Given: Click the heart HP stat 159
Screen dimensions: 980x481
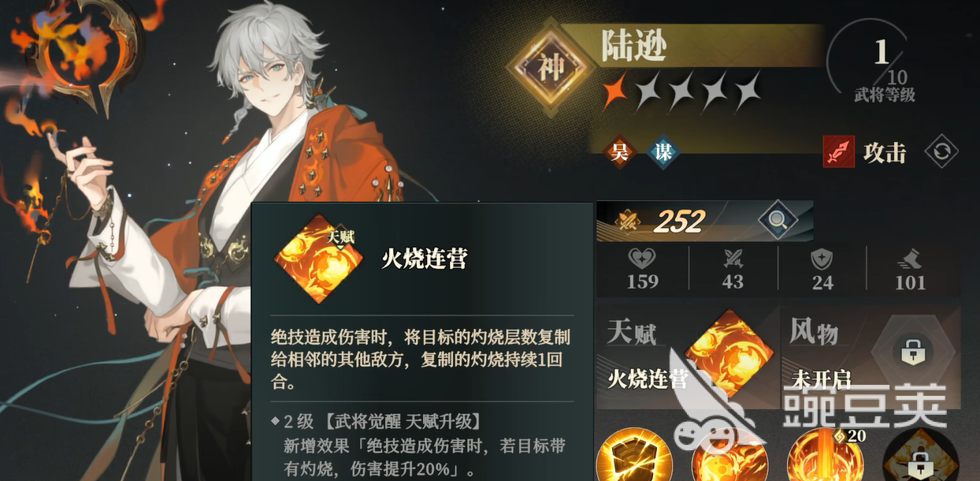Looking at the screenshot, I should [642, 269].
